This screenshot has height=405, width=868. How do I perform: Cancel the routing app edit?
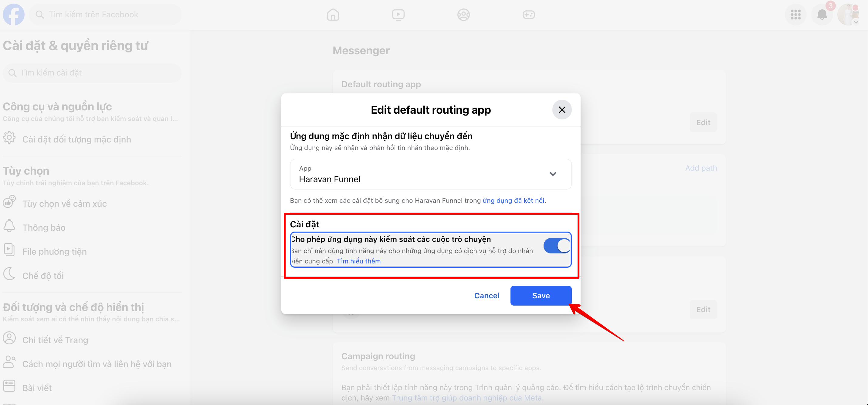(487, 296)
